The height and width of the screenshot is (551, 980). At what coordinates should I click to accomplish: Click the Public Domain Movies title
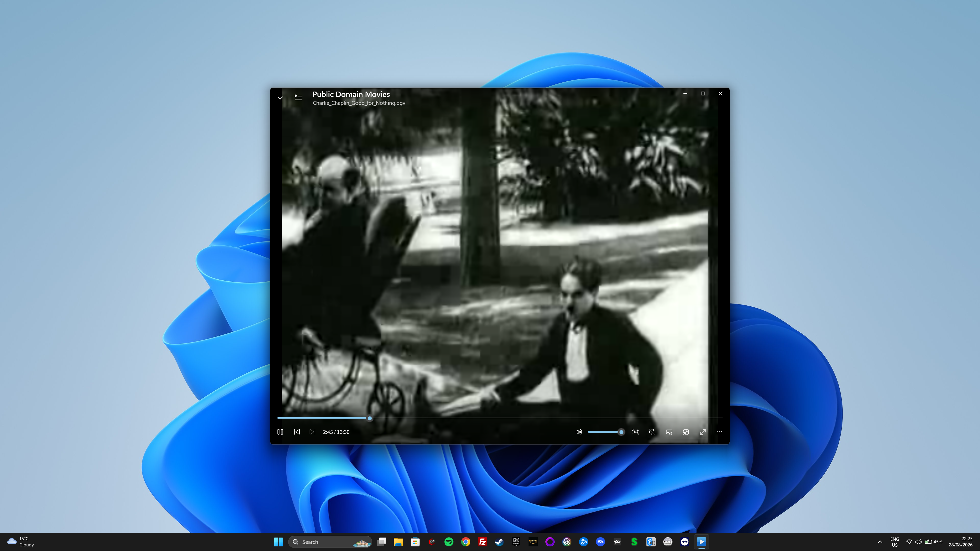[x=351, y=94]
